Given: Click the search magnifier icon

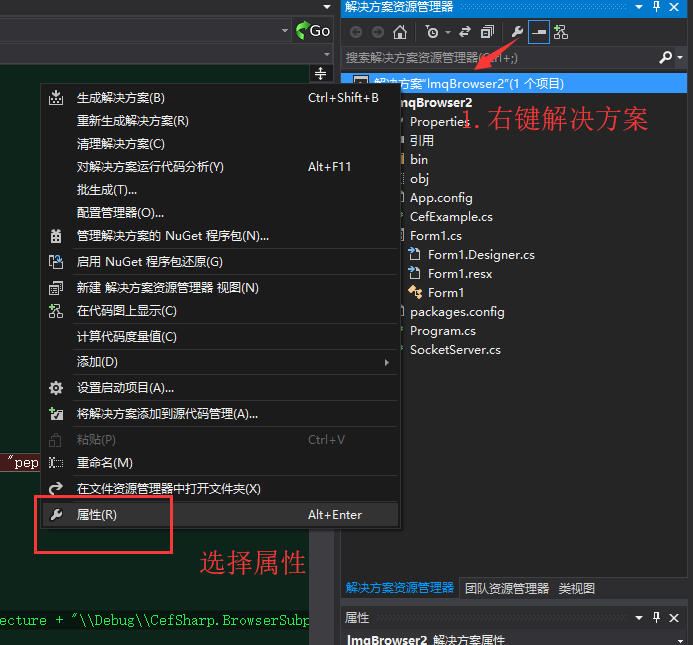Looking at the screenshot, I should coord(665,57).
